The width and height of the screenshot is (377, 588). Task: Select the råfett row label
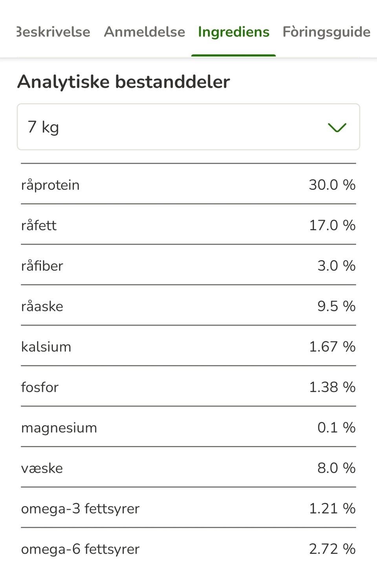[x=39, y=225]
